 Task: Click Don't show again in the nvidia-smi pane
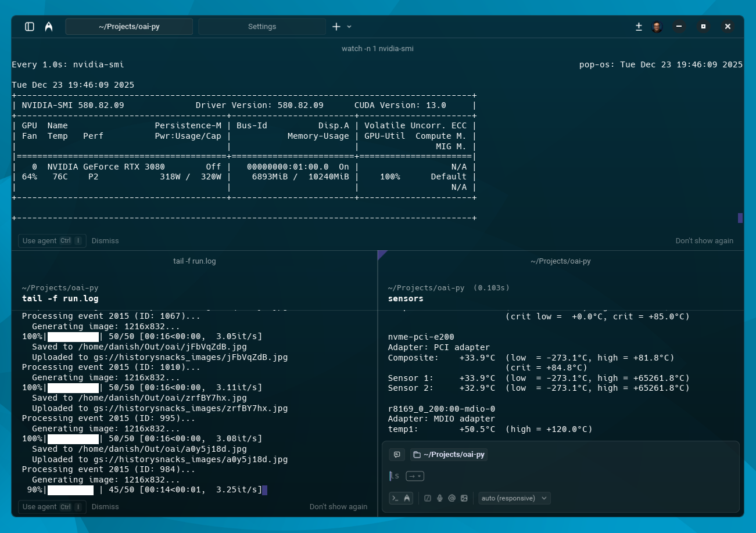(704, 241)
